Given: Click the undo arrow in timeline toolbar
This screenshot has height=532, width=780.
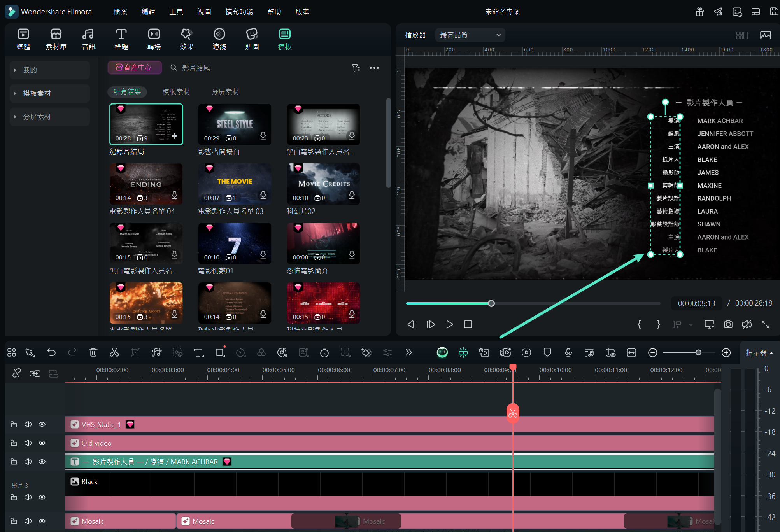Looking at the screenshot, I should click(51, 352).
